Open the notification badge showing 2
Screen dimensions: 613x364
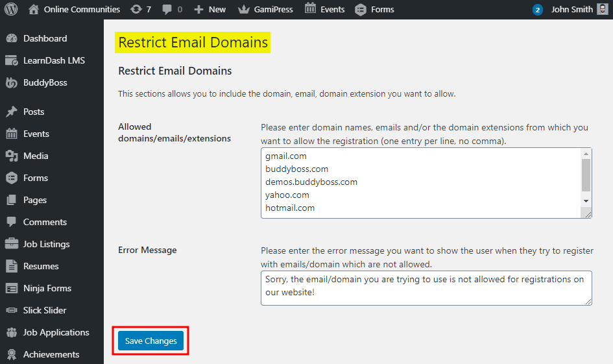coord(538,10)
